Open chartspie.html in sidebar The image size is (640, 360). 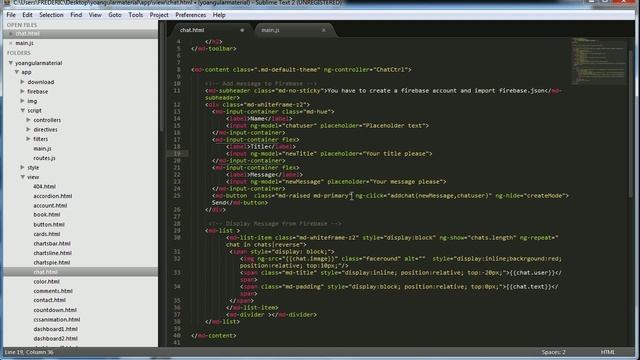click(52, 262)
